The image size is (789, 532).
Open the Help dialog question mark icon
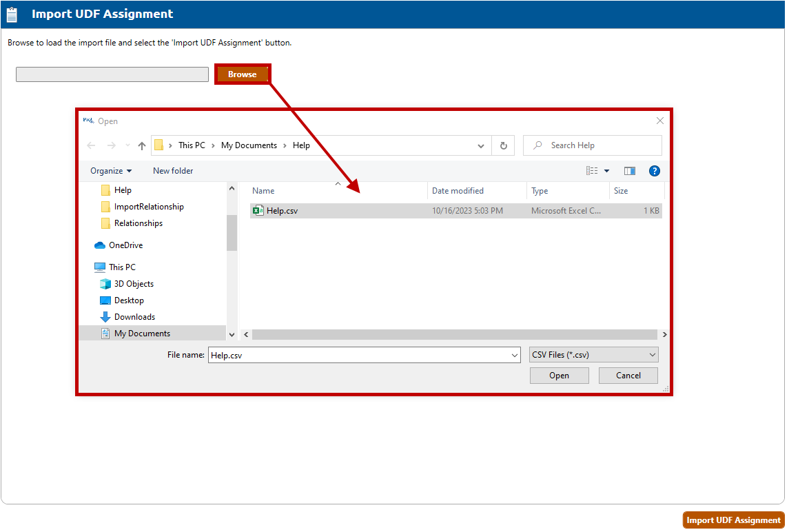(x=654, y=171)
